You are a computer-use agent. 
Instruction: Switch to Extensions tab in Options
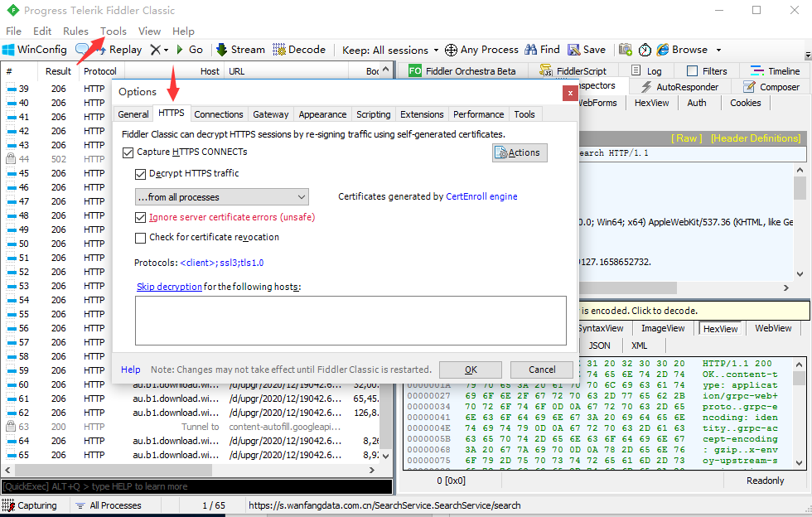point(422,114)
